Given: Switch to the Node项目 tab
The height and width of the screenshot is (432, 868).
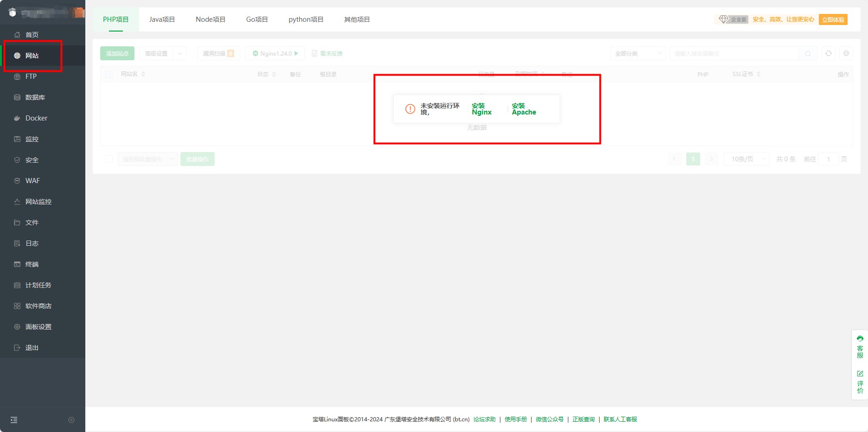Looking at the screenshot, I should point(211,19).
